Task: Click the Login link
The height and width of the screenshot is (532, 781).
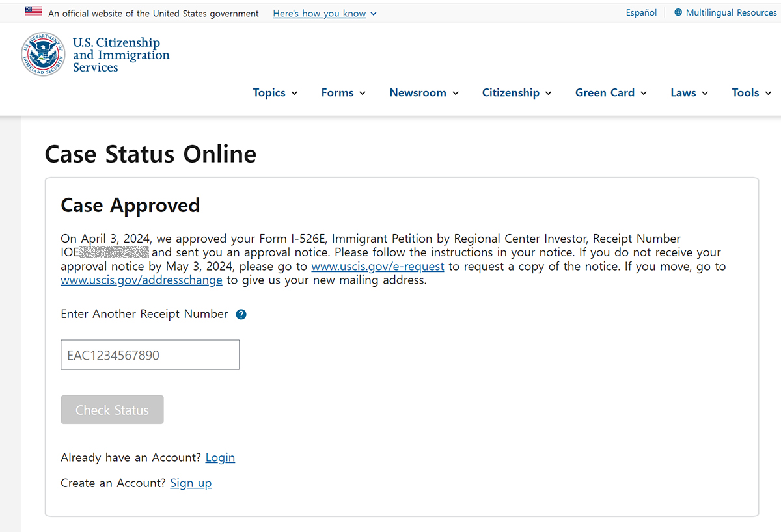Action: click(220, 458)
